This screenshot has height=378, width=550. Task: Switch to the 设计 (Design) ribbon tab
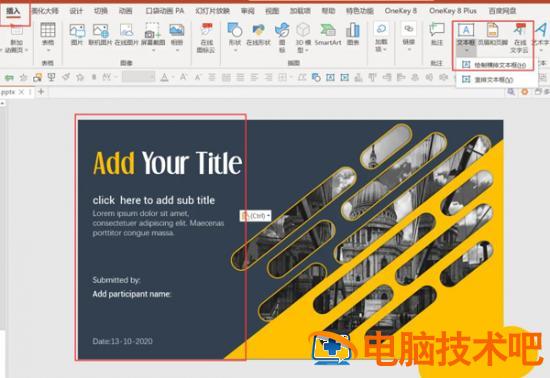coord(76,11)
